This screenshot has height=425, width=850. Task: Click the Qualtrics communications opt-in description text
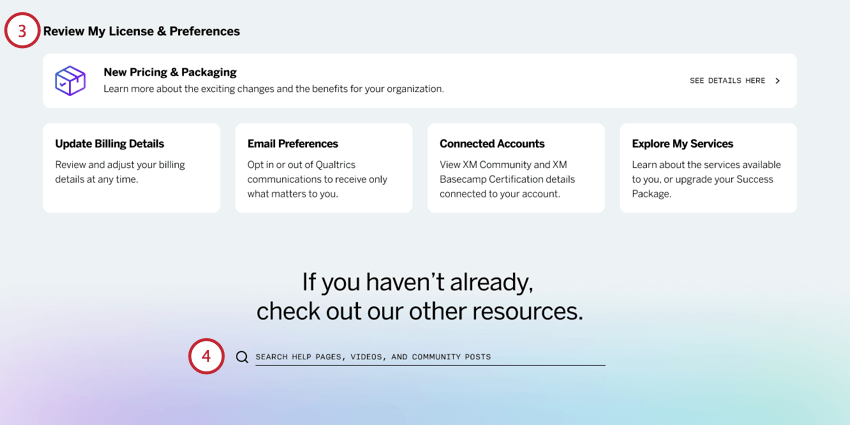tap(317, 179)
